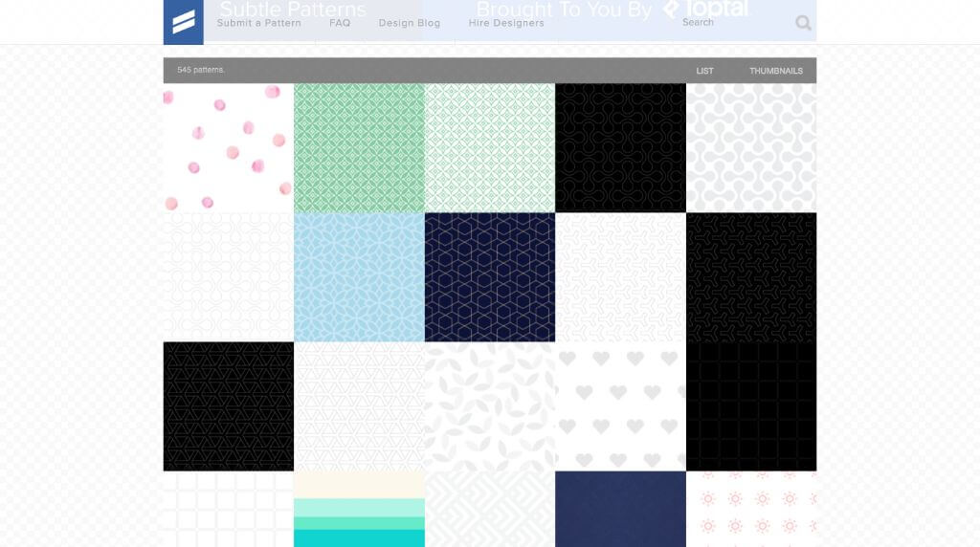Click the magnifying glass search icon
The width and height of the screenshot is (980, 547).
(803, 23)
